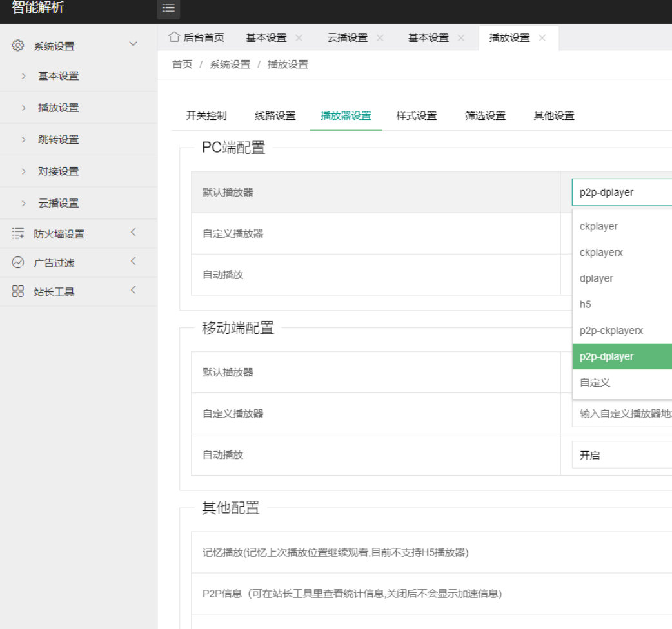Viewport: 672px width, 629px height.
Task: Click the 防火墙设置 firewall list icon
Action: pos(19,232)
